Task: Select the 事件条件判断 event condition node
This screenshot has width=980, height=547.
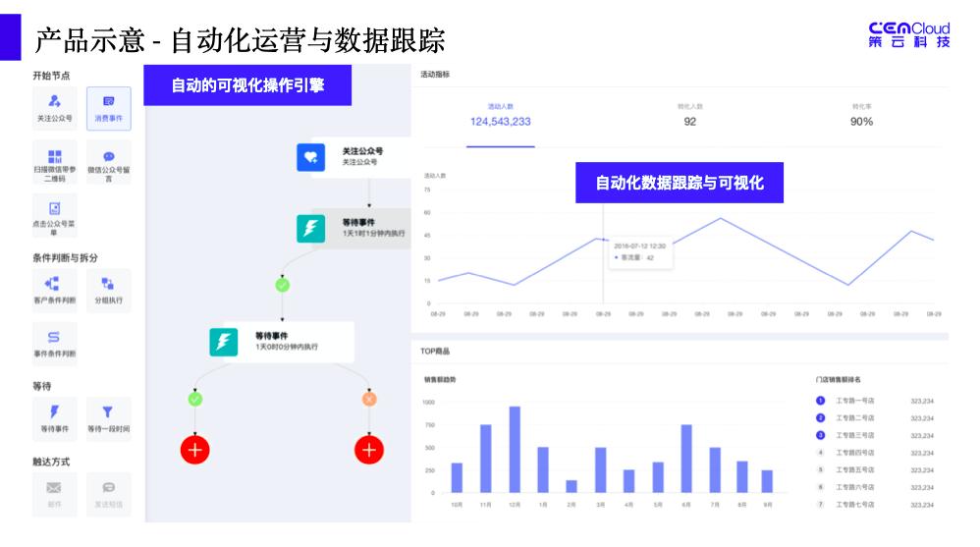Action: tap(54, 344)
